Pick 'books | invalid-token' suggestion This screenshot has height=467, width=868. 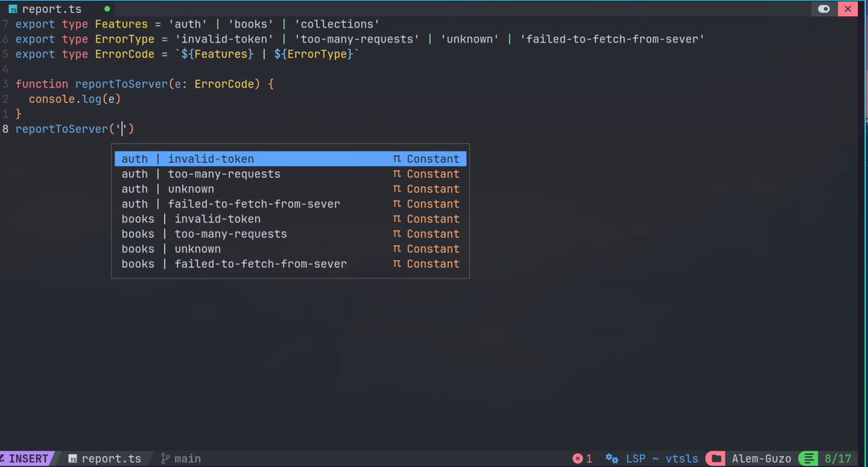(x=291, y=219)
